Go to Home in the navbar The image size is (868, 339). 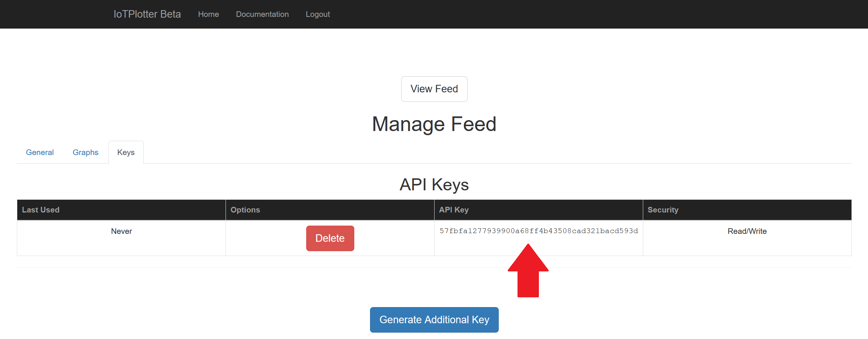208,14
